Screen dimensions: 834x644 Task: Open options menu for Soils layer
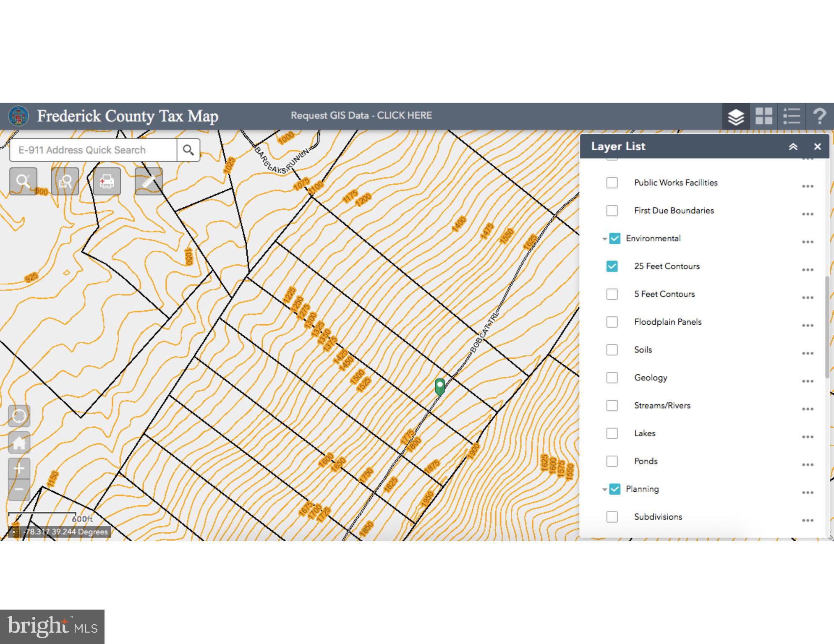coord(808,353)
